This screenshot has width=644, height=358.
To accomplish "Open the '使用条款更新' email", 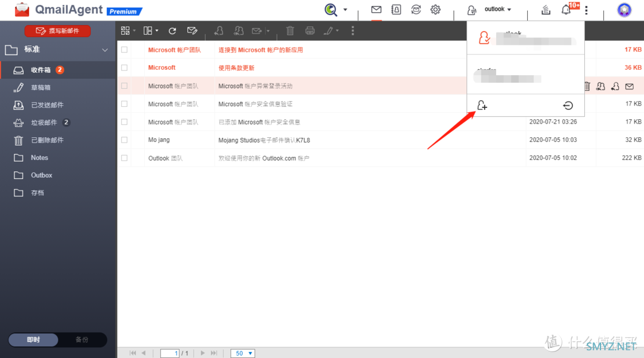I will [x=236, y=68].
